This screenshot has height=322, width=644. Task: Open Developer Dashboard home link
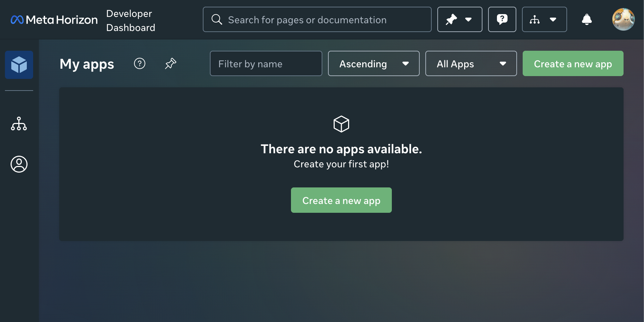(130, 20)
